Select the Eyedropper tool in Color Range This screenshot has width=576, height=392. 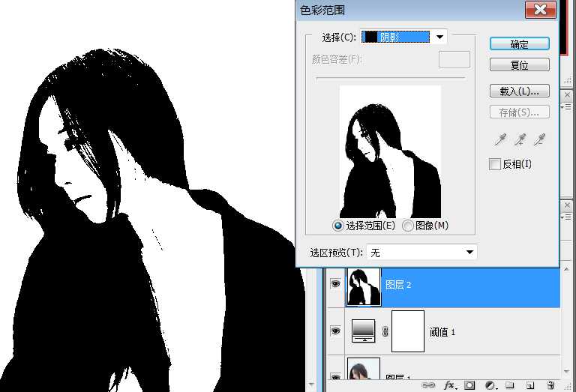501,140
